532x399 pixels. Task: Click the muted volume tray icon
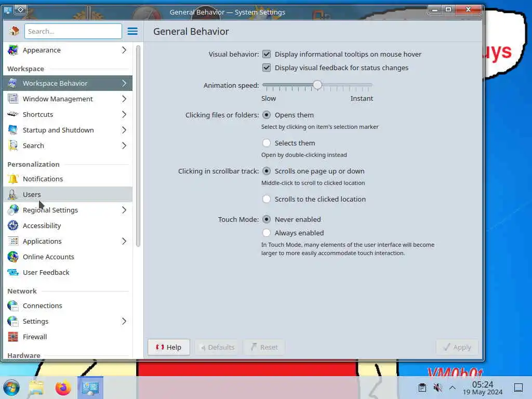[x=437, y=388]
